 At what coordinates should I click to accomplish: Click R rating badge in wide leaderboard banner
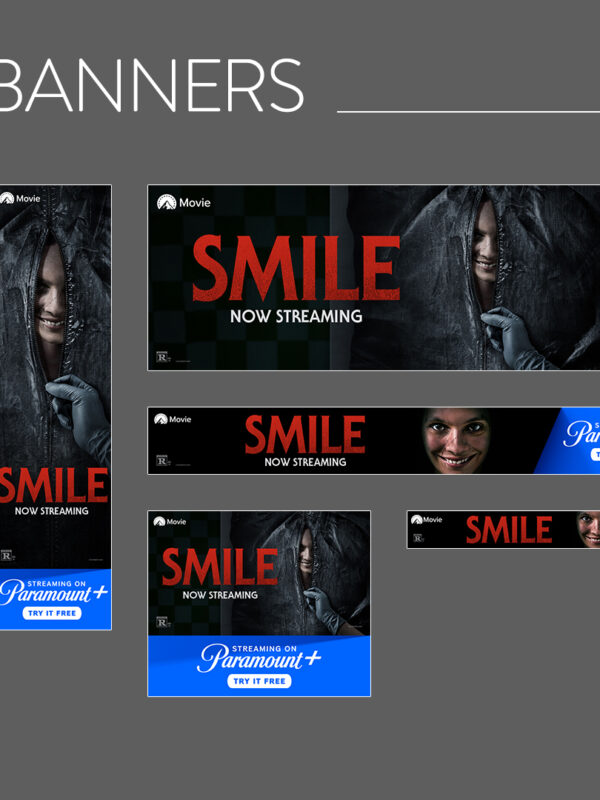click(162, 461)
